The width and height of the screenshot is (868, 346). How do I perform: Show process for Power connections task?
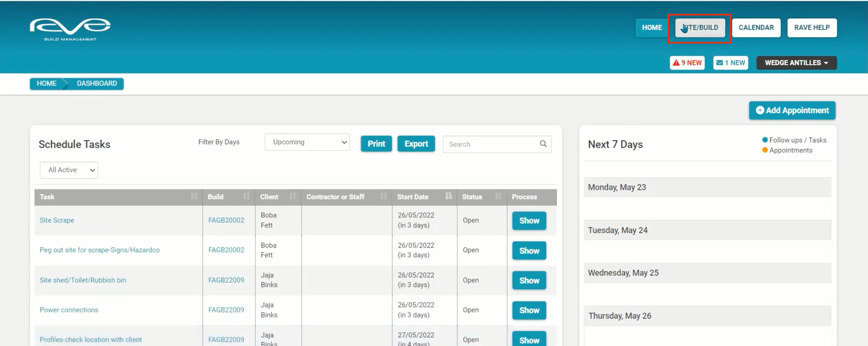click(x=529, y=310)
